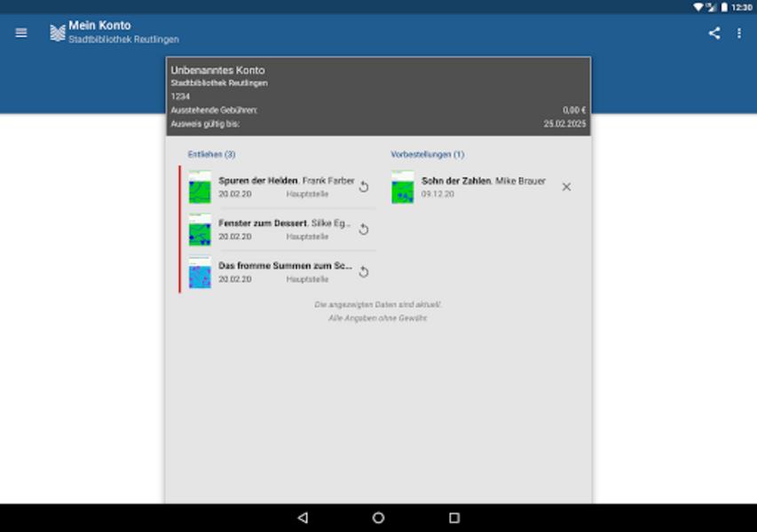
Task: Click the library logo icon
Action: (x=58, y=34)
